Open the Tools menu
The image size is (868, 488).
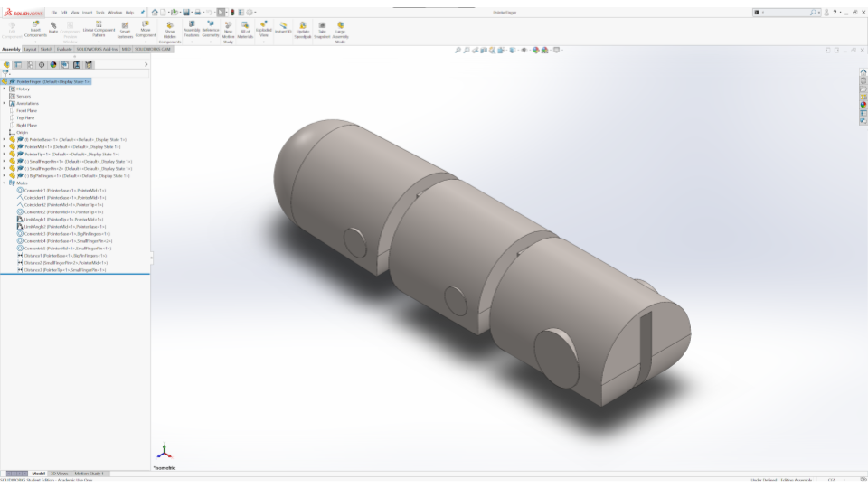coord(100,12)
